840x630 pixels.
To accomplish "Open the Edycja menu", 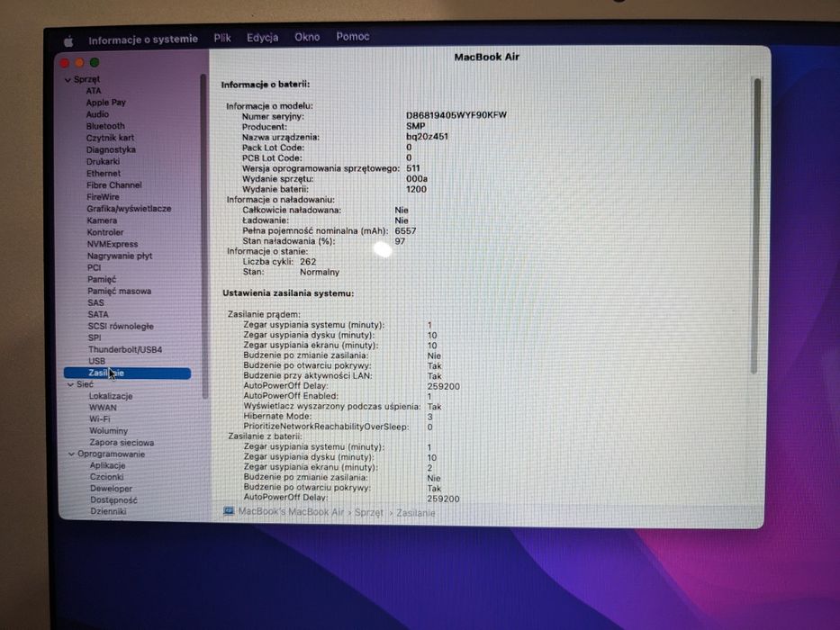I will click(x=262, y=38).
